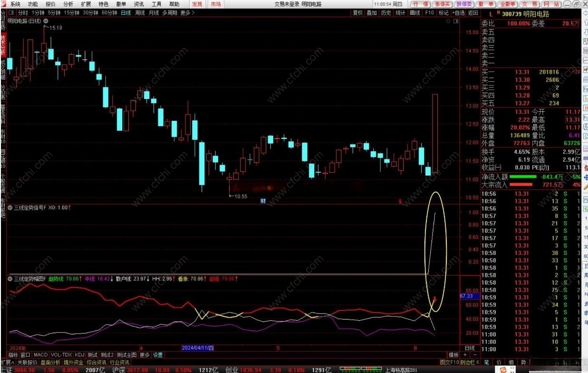Click the 叠加 toolbar button
Viewport: 588px width, 373px height.
click(x=371, y=13)
